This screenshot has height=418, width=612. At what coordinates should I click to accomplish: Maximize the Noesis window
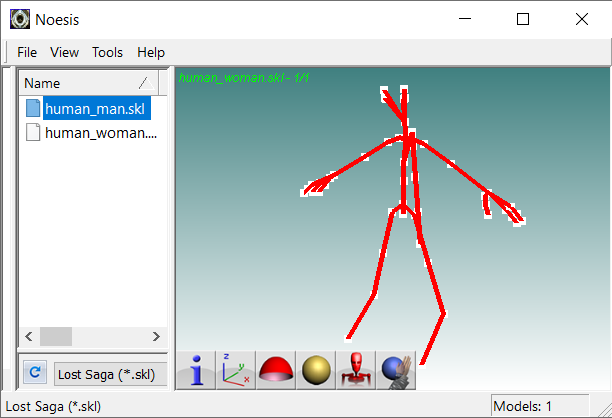[522, 19]
